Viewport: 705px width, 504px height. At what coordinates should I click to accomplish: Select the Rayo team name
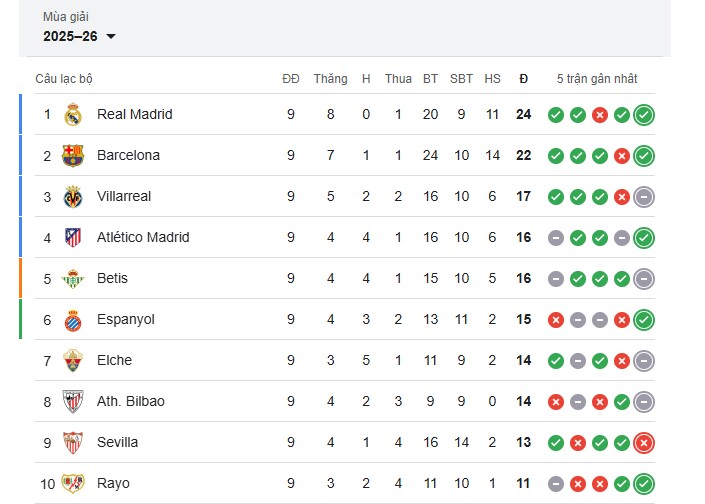(113, 484)
